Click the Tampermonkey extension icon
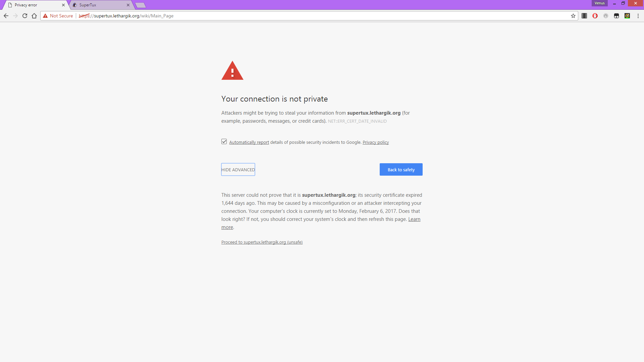This screenshot has height=362, width=644. (616, 16)
